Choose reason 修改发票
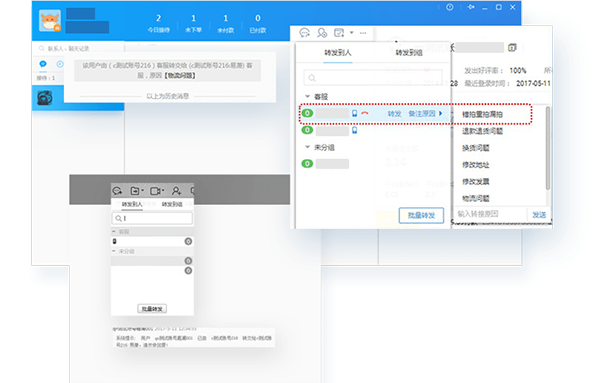Screen dimensions: 600x383 click(x=476, y=181)
